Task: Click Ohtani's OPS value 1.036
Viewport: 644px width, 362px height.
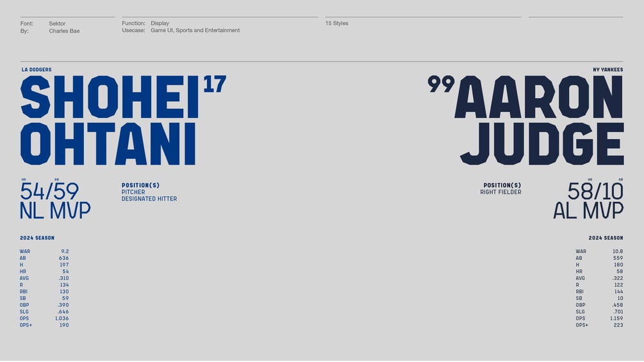Action: click(x=62, y=318)
